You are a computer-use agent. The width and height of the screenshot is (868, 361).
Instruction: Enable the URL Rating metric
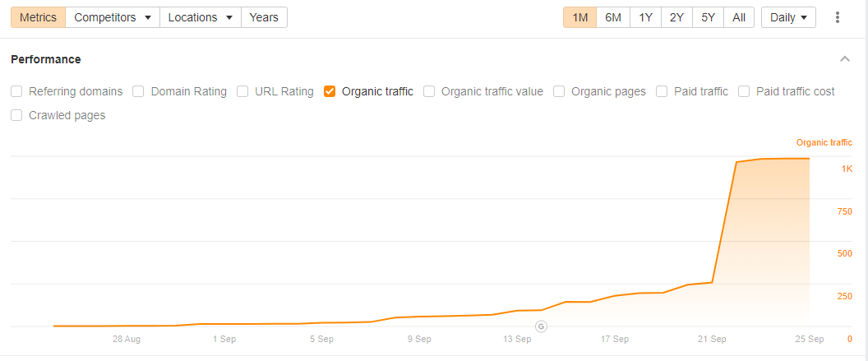tap(242, 91)
